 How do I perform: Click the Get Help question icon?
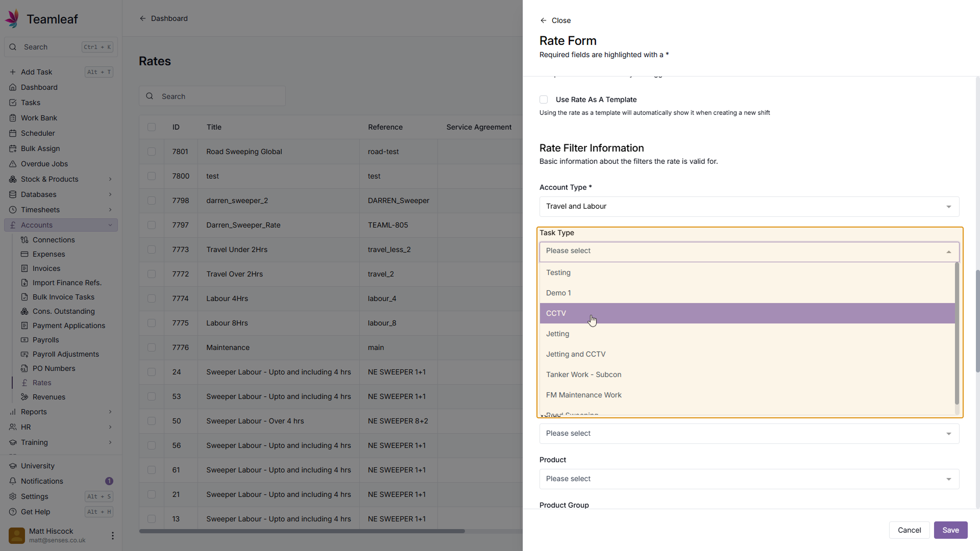click(13, 512)
